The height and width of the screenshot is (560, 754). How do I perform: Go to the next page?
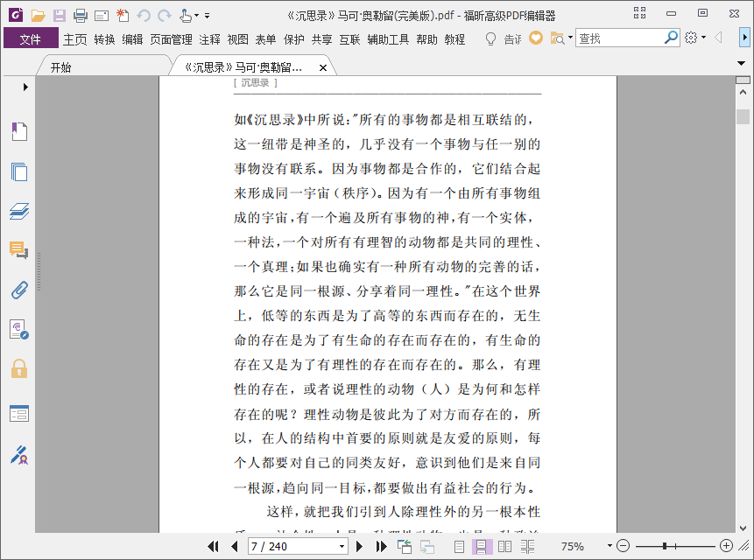359,546
